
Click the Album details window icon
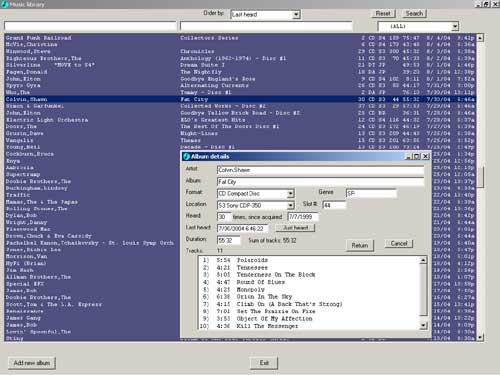pos(186,156)
